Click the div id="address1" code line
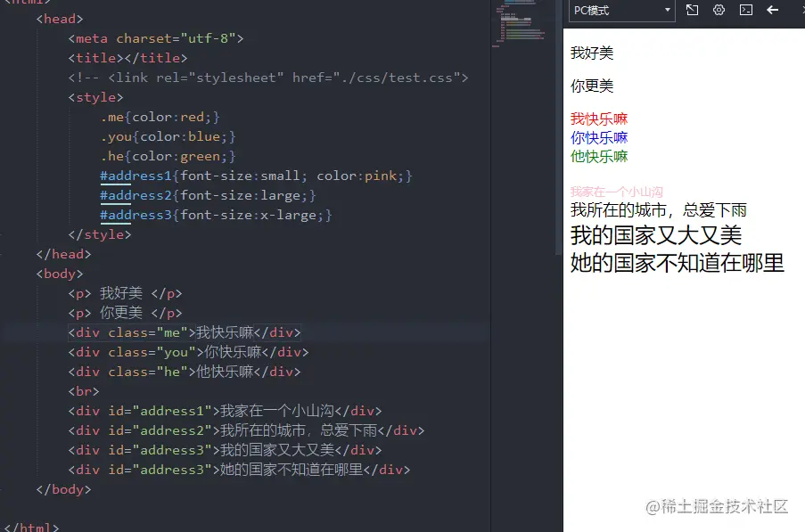The width and height of the screenshot is (805, 532). (x=225, y=411)
